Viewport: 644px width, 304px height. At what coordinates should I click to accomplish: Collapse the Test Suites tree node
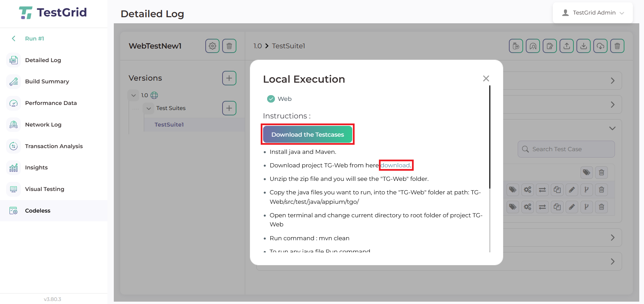point(149,108)
